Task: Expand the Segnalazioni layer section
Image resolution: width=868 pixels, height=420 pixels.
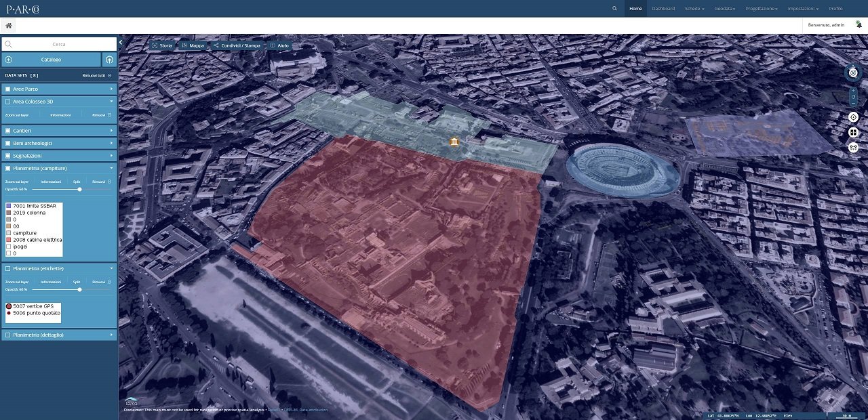Action: point(111,156)
